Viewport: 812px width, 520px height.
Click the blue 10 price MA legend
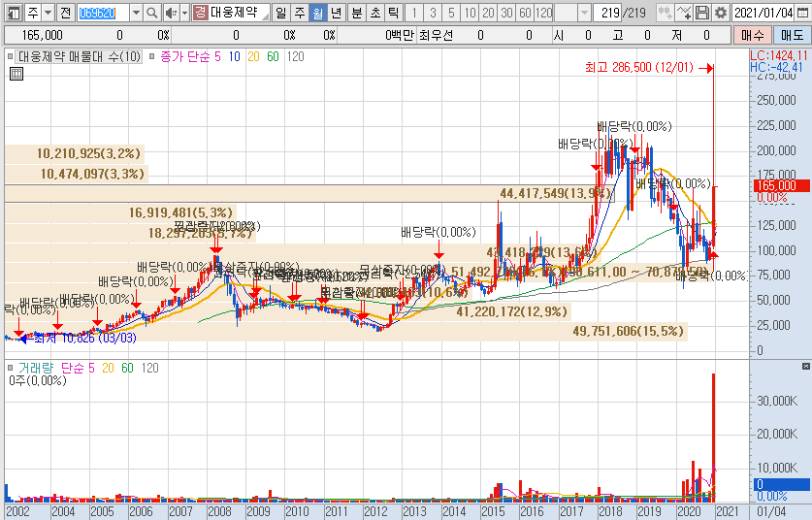(x=235, y=56)
